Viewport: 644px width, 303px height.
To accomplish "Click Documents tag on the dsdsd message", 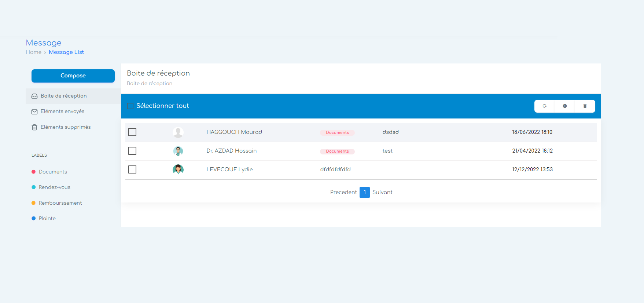I will click(x=337, y=133).
